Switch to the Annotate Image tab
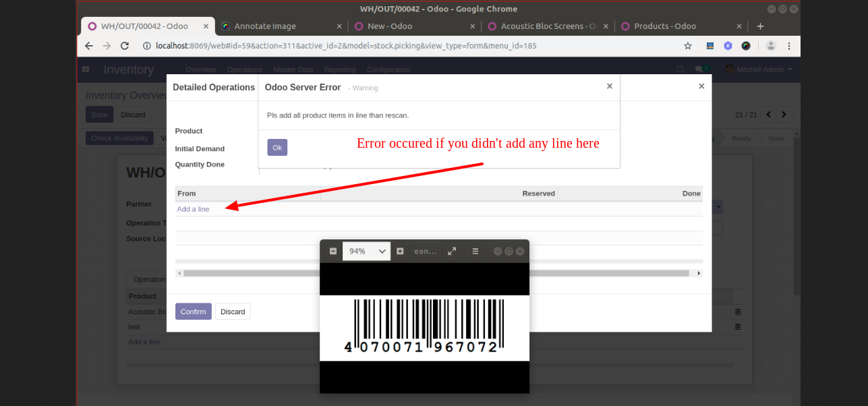This screenshot has width=868, height=406. (283, 26)
